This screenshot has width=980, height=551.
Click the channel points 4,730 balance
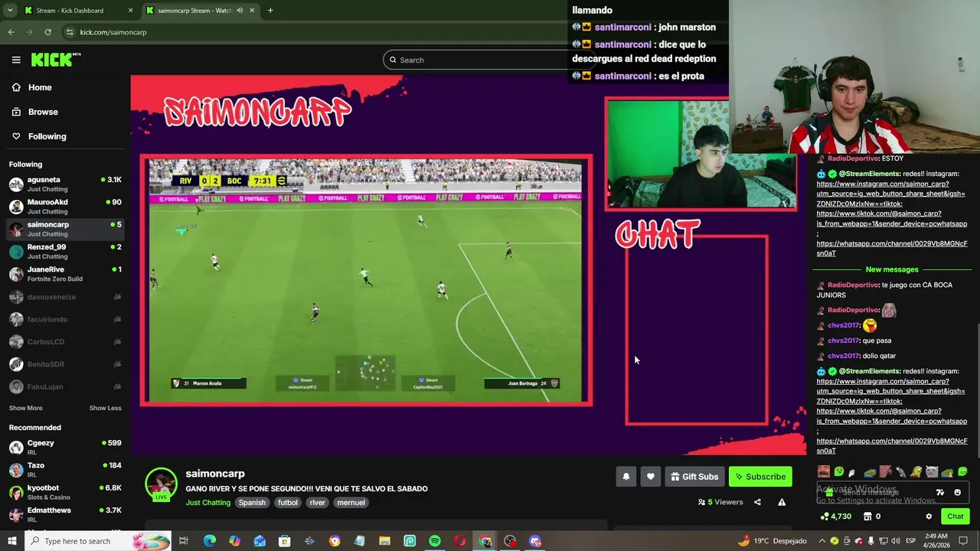(835, 517)
